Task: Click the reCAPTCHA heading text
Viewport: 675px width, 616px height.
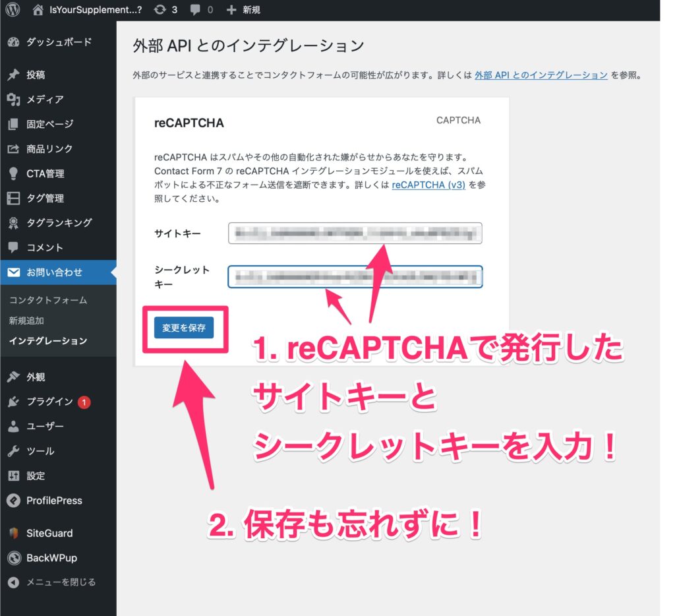Action: click(x=189, y=123)
